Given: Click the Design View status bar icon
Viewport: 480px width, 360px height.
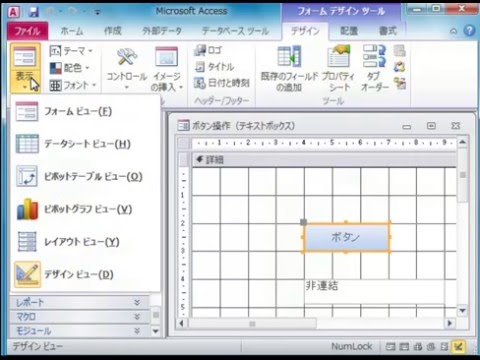Looking at the screenshot, I should click(459, 347).
